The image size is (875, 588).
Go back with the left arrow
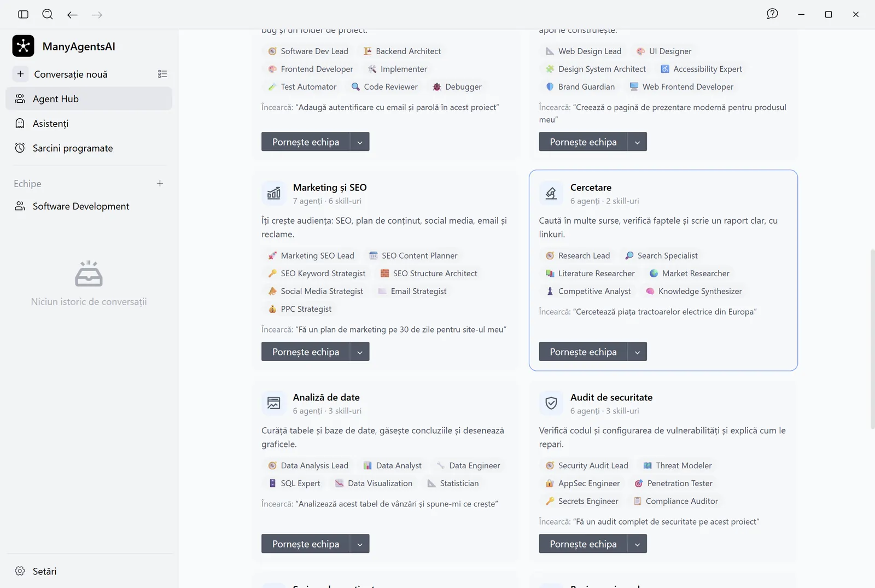(x=72, y=15)
